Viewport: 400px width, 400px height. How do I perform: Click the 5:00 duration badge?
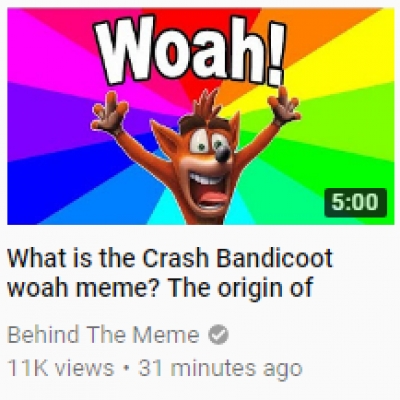point(355,202)
